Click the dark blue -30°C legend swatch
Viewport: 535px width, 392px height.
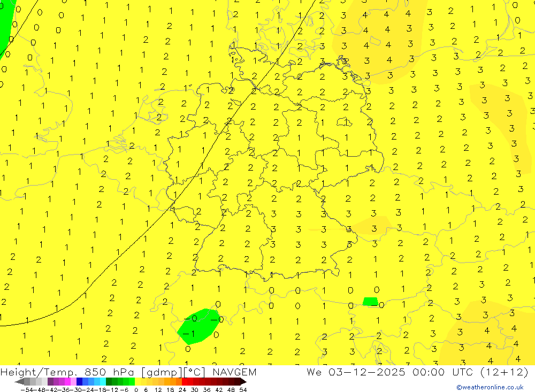tap(80, 382)
